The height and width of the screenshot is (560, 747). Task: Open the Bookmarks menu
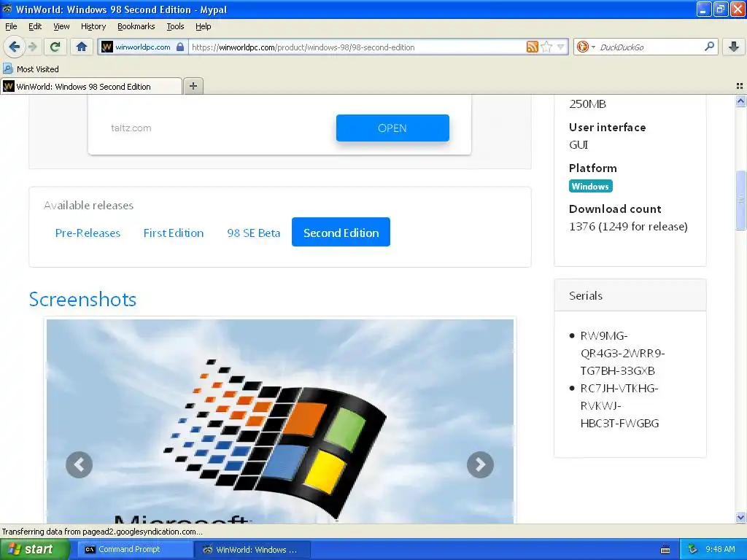tap(136, 26)
